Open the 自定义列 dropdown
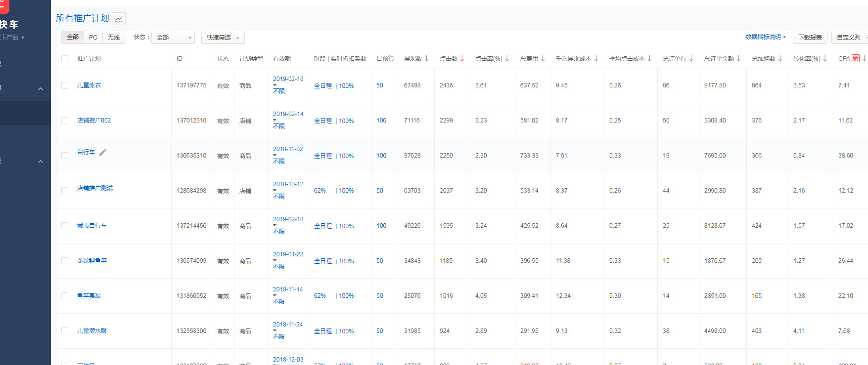The image size is (868, 365). [850, 38]
